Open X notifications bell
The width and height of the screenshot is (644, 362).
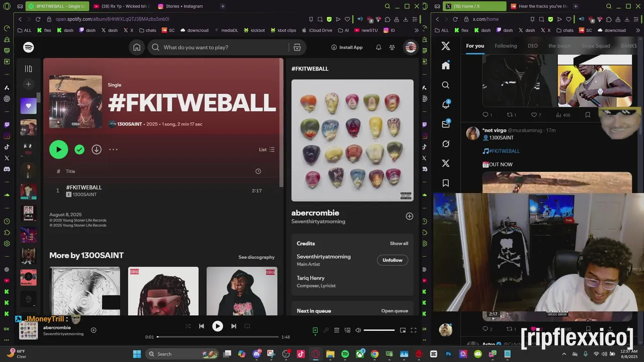tap(446, 105)
